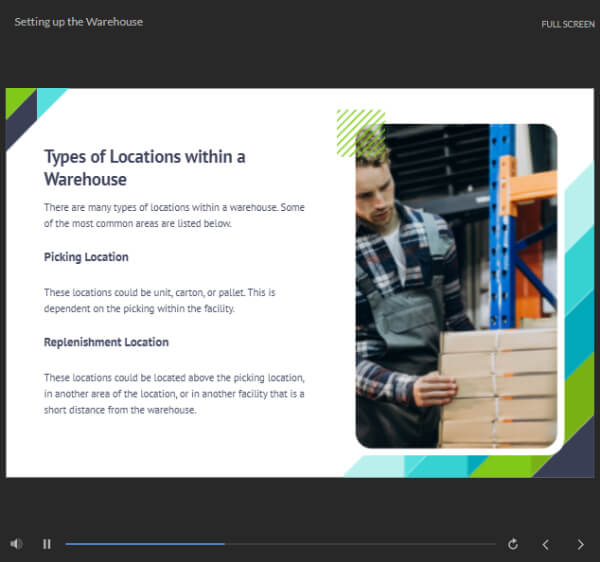Enter FULL SCREEN mode
This screenshot has height=562, width=600.
point(567,24)
